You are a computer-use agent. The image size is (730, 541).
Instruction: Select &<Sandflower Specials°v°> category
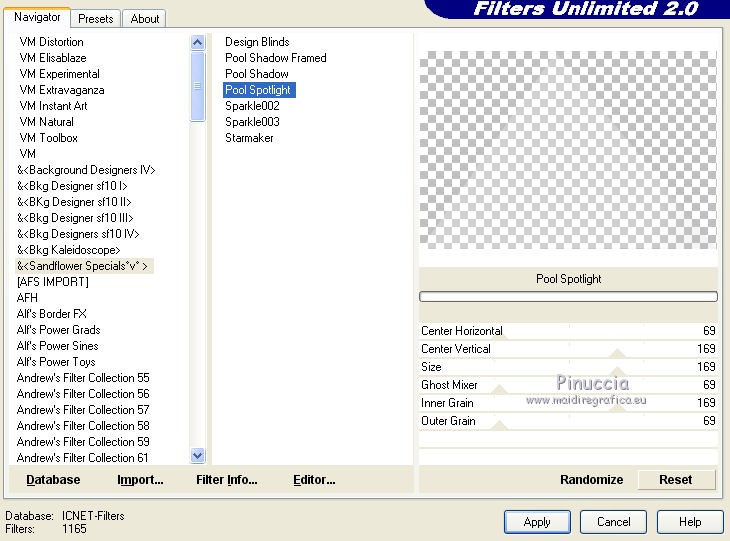(84, 266)
